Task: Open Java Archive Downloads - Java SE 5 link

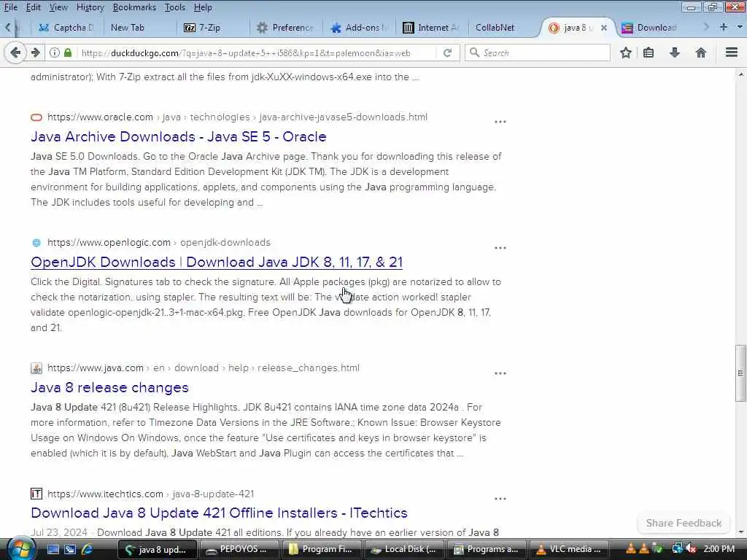Action: 179,136
